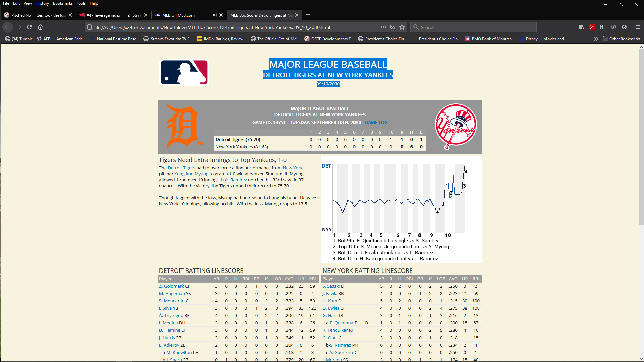
Task: Close the MLB Box Score tab
Action: (297, 15)
